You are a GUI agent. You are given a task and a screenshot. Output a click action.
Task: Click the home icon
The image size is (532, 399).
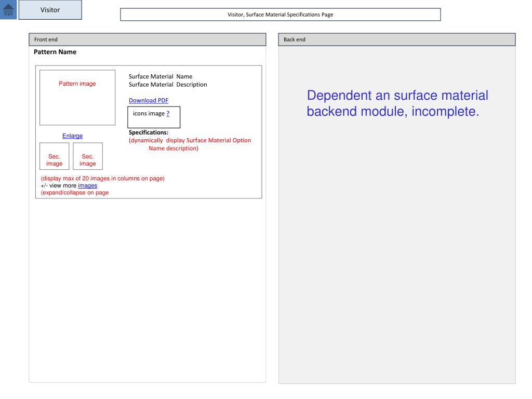pos(8,9)
